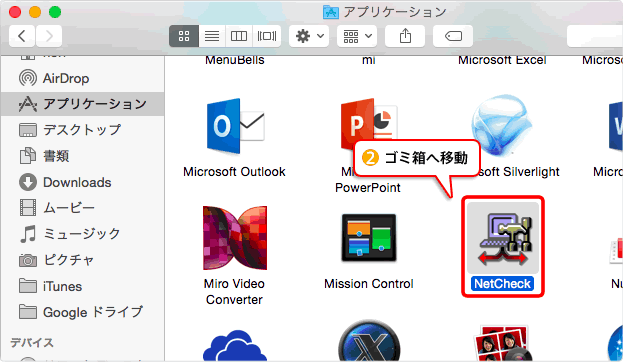The height and width of the screenshot is (362, 623).
Task: Open ムービー in sidebar
Action: coord(83,208)
